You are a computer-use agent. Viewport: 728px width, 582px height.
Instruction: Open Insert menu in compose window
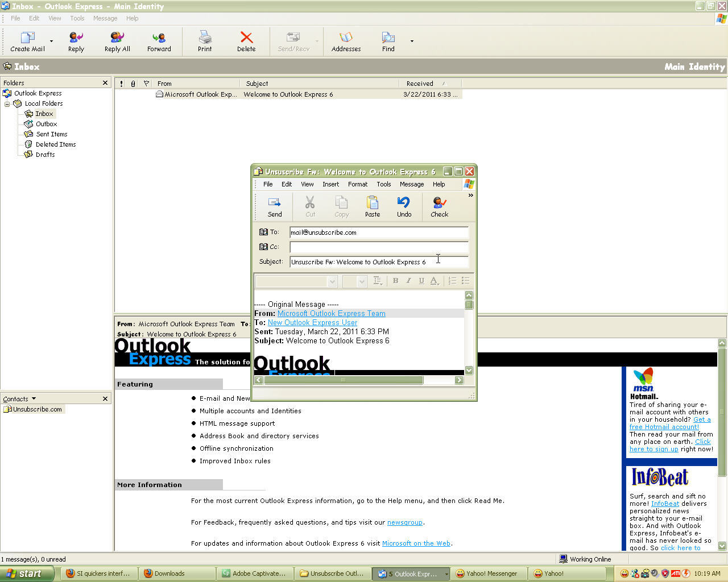pyautogui.click(x=330, y=184)
